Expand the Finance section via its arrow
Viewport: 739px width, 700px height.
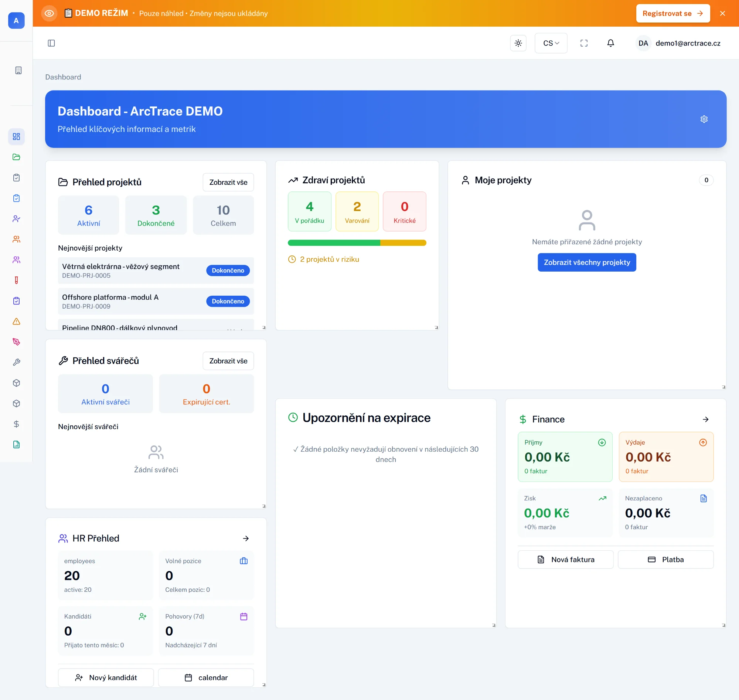(705, 419)
